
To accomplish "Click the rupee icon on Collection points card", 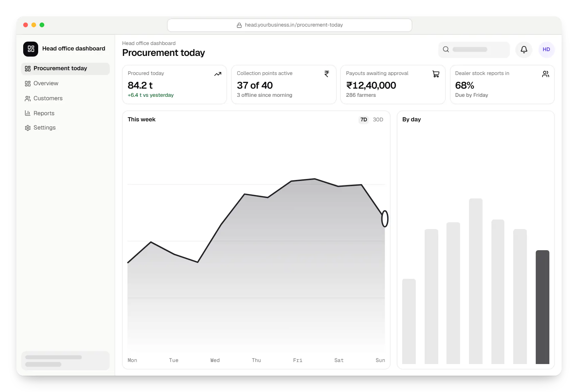I will pos(327,74).
